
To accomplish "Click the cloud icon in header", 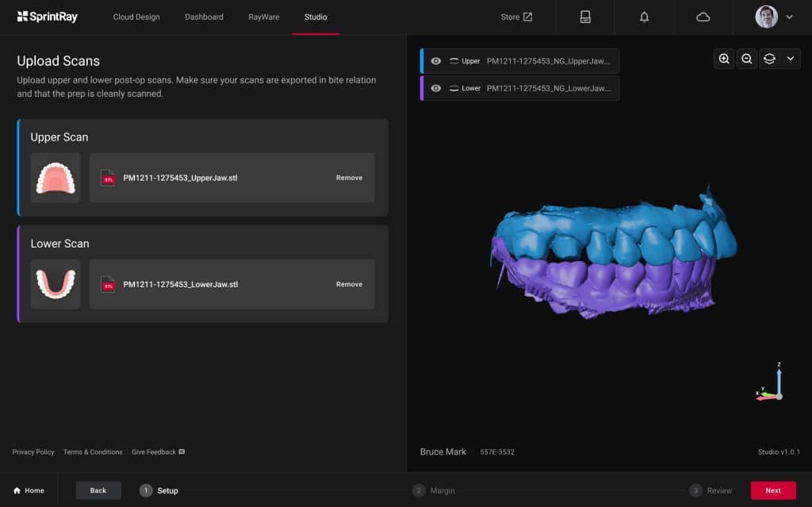I will tap(703, 17).
